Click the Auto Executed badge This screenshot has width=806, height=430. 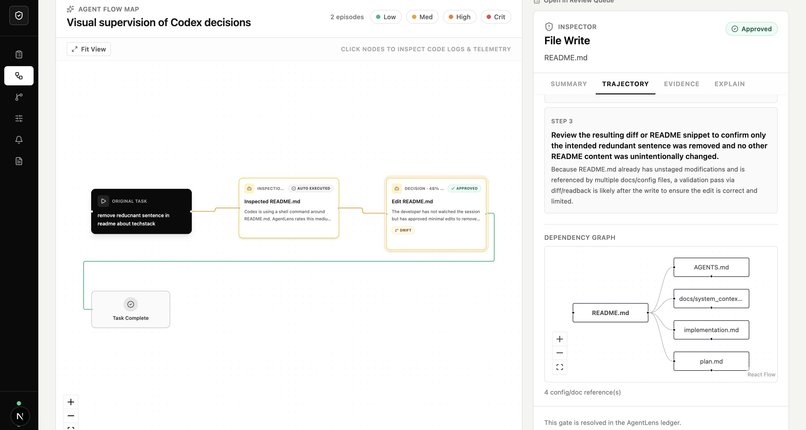point(310,189)
